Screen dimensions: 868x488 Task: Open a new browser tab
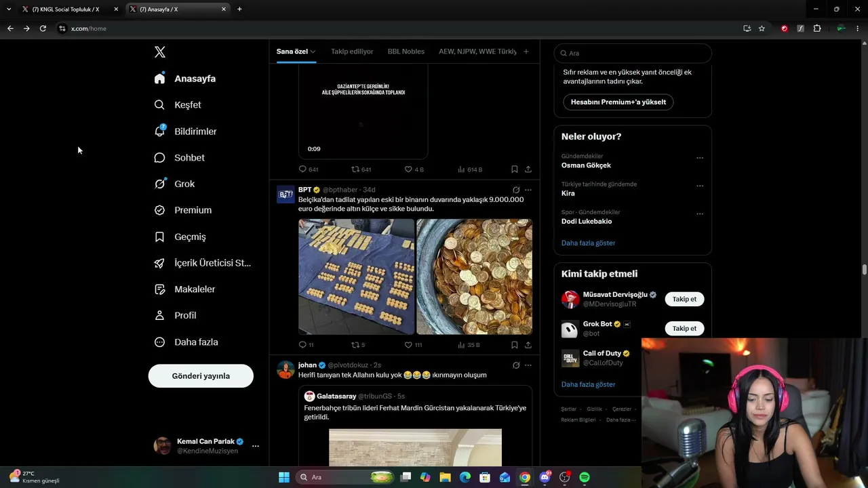[239, 9]
